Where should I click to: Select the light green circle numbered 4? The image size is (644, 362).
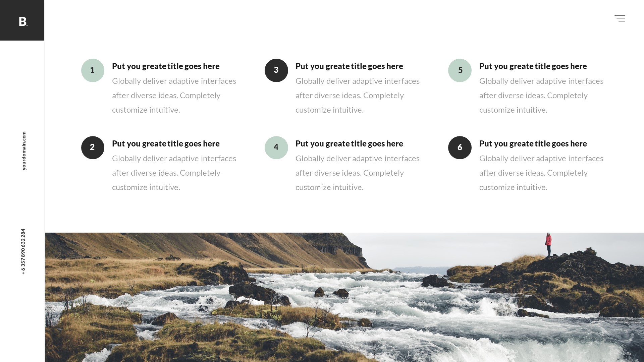tap(276, 147)
